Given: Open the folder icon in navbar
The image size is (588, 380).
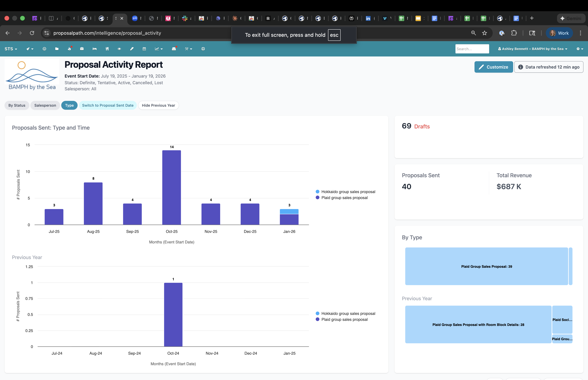Looking at the screenshot, I should 57,49.
